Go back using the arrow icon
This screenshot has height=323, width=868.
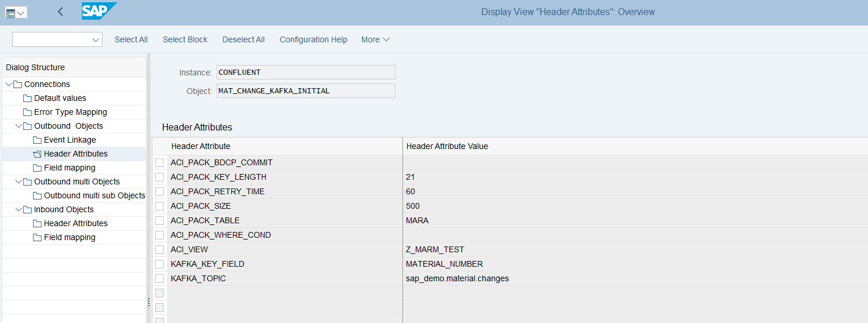point(60,12)
